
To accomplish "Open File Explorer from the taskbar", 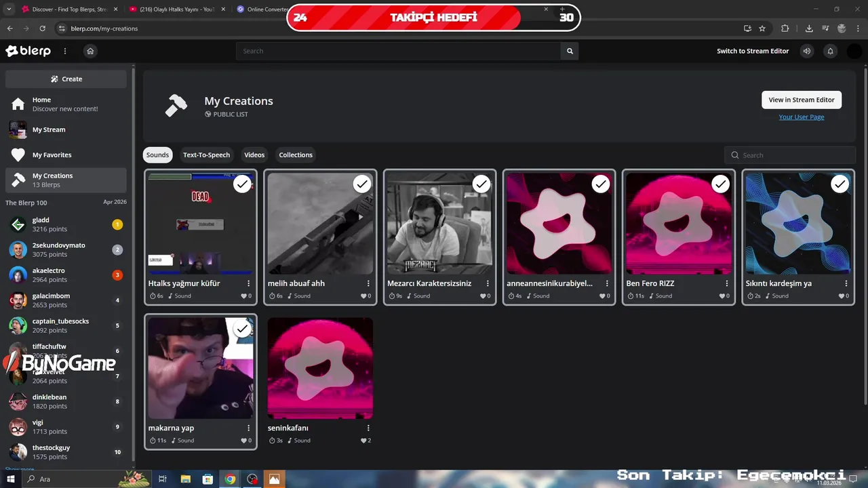I will click(185, 479).
